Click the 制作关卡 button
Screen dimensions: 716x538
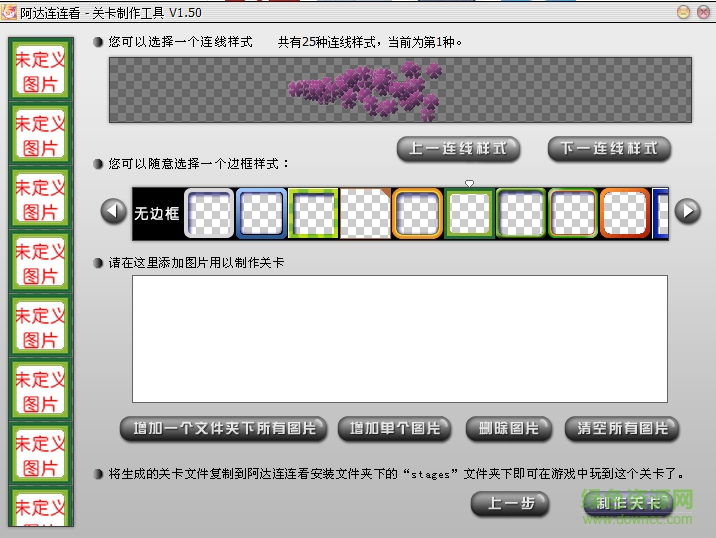(x=628, y=503)
